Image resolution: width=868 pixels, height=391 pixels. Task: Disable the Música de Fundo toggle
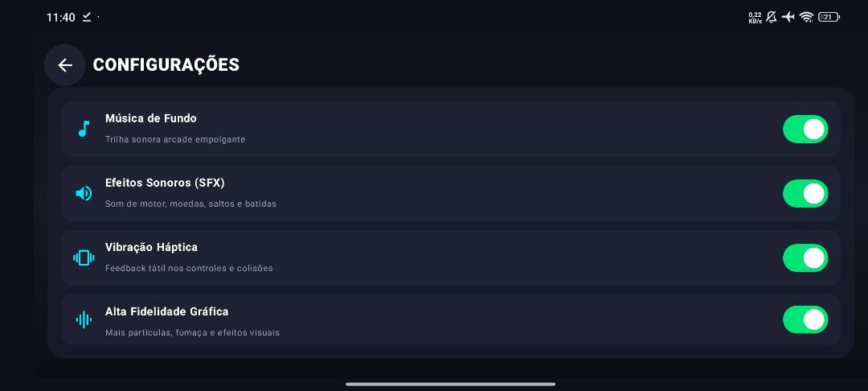click(805, 129)
